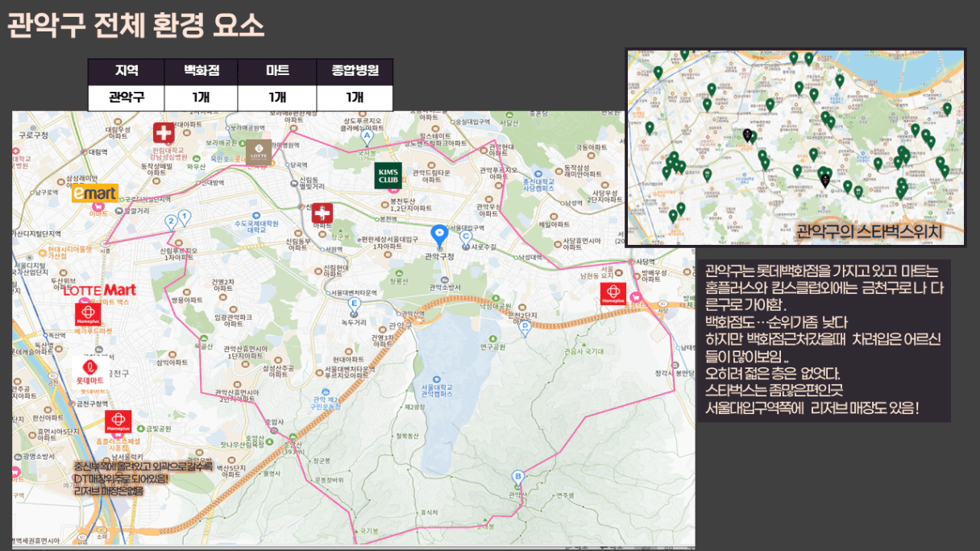The width and height of the screenshot is (980, 551).
Task: Select the 대림역 station label
Action: coord(98,151)
